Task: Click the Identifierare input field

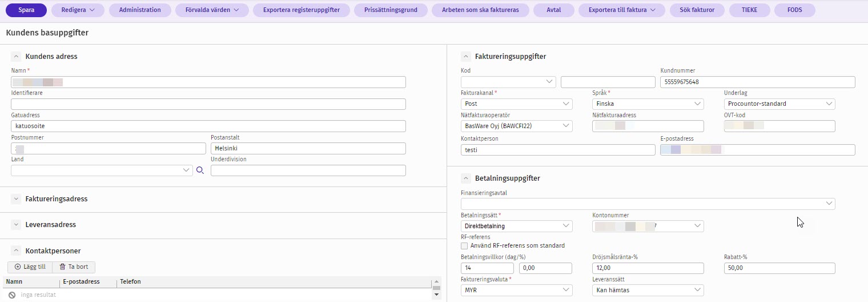Action: [208, 104]
